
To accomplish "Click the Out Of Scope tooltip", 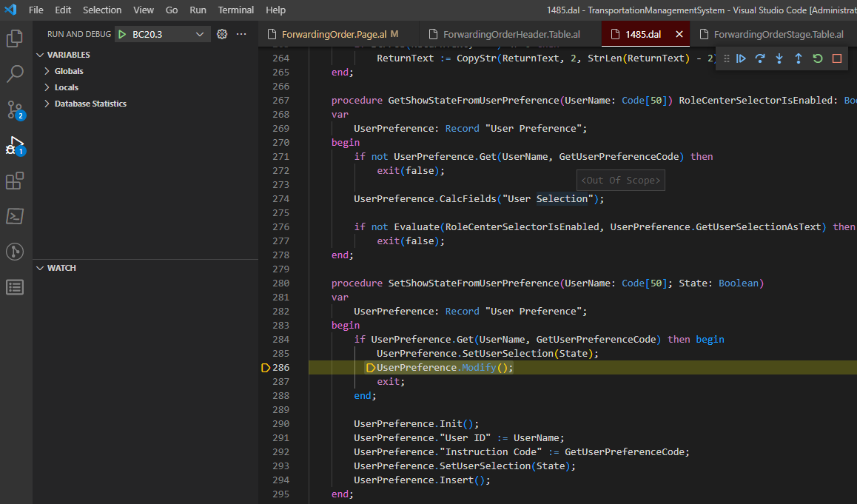I will pos(621,181).
